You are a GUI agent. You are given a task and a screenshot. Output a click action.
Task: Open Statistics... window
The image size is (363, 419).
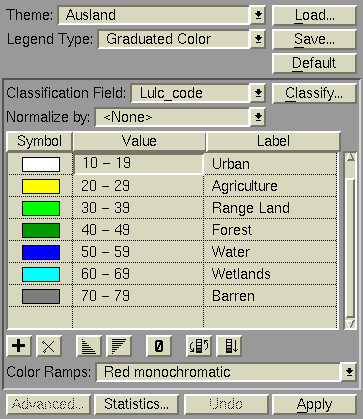pyautogui.click(x=136, y=404)
